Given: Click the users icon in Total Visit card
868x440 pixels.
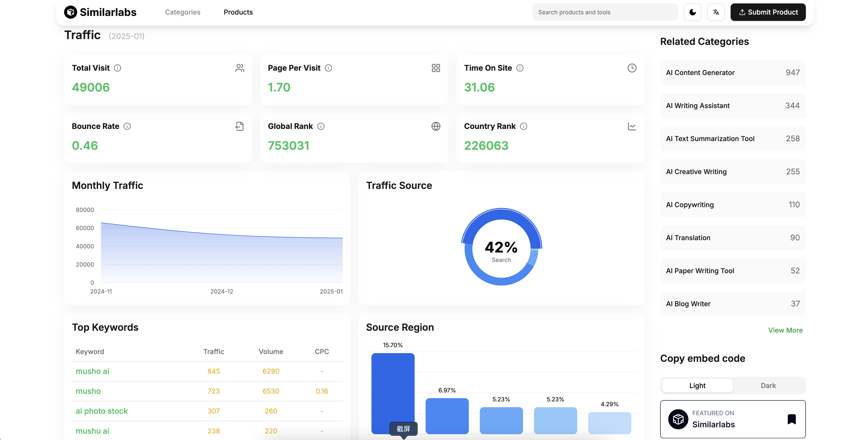Looking at the screenshot, I should tap(240, 68).
